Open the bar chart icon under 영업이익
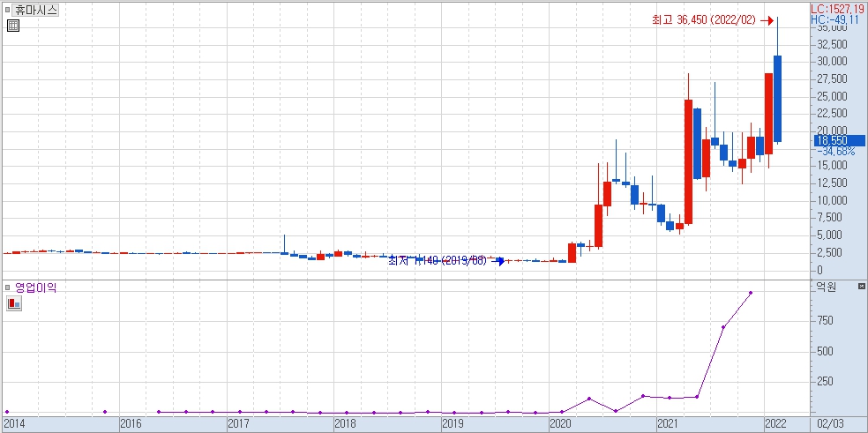This screenshot has height=433, width=868. 14,302
